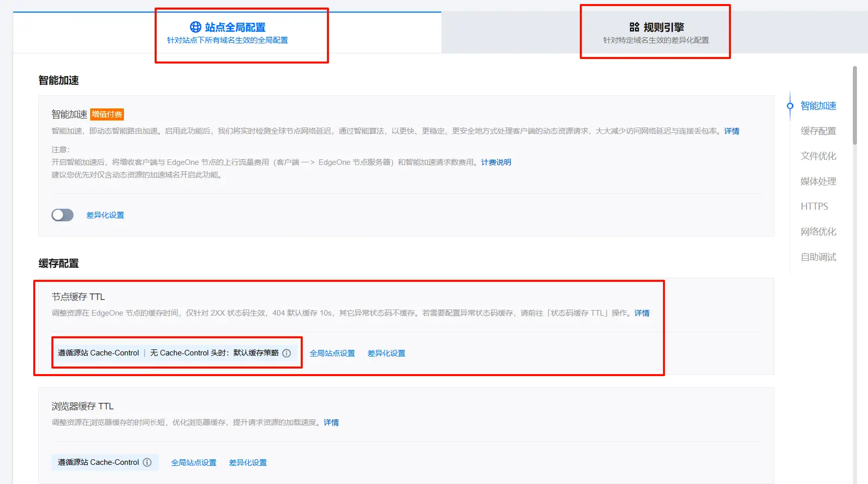Switch to the 规则引擎 tab
Image resolution: width=868 pixels, height=484 pixels.
tap(655, 33)
